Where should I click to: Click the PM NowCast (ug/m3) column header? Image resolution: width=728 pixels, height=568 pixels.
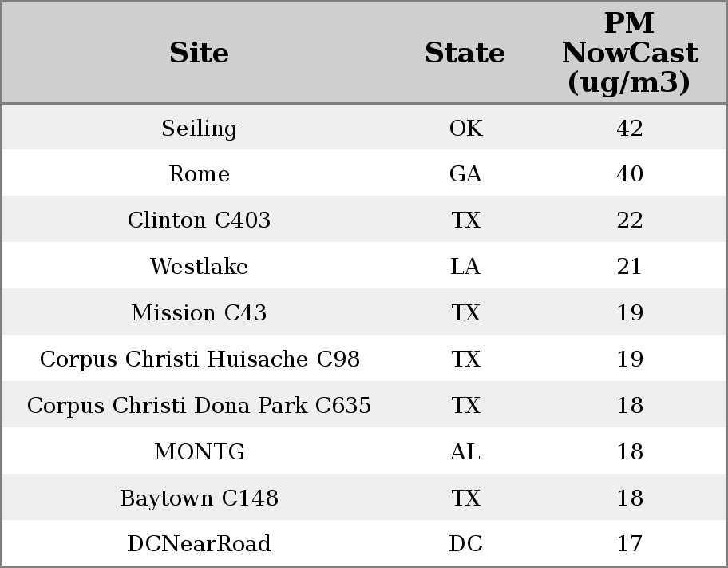click(x=629, y=53)
